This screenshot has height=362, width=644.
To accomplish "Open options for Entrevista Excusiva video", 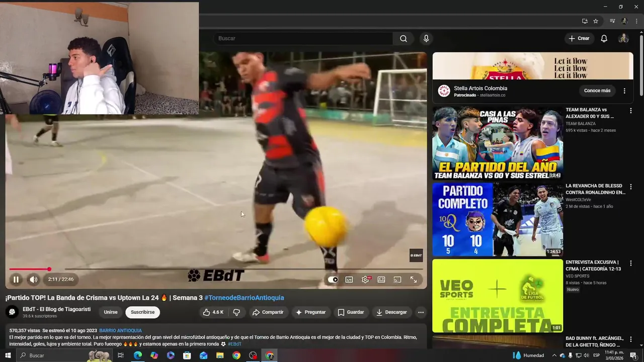I will [630, 263].
